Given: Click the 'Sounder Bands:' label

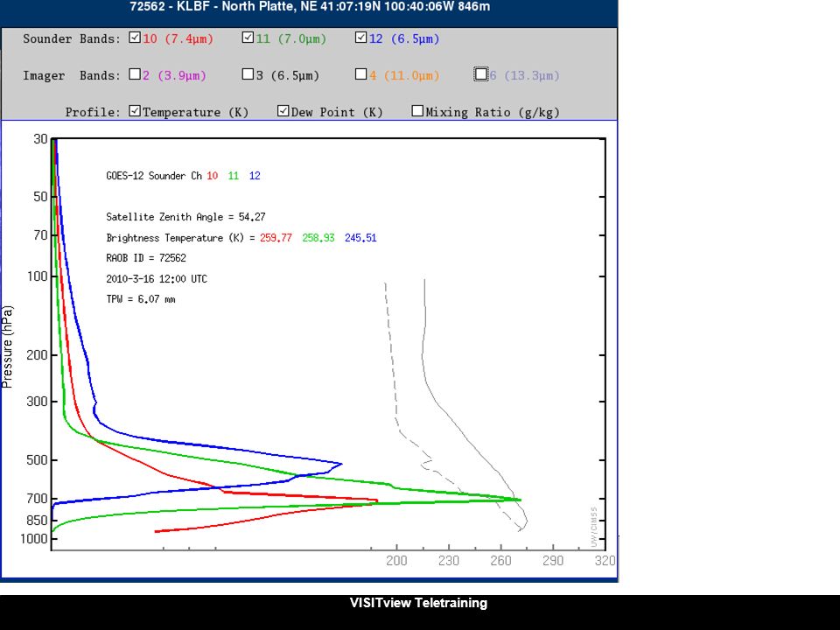Looking at the screenshot, I should [72, 38].
